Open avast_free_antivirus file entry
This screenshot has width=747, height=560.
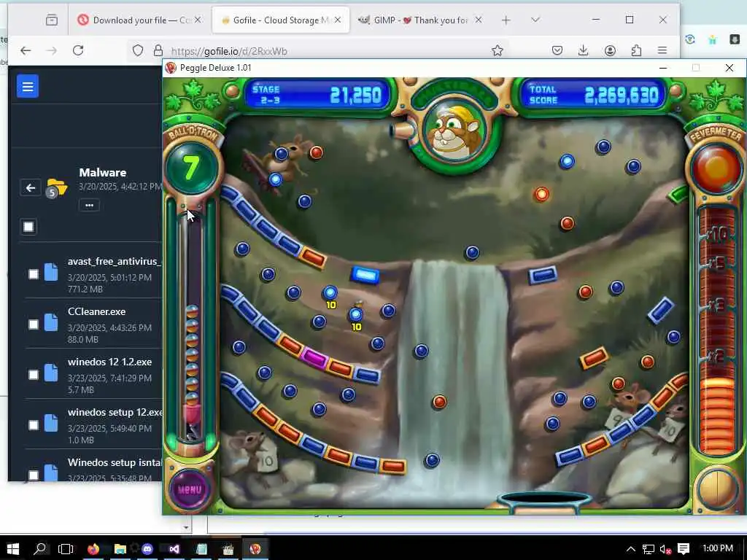coord(115,262)
